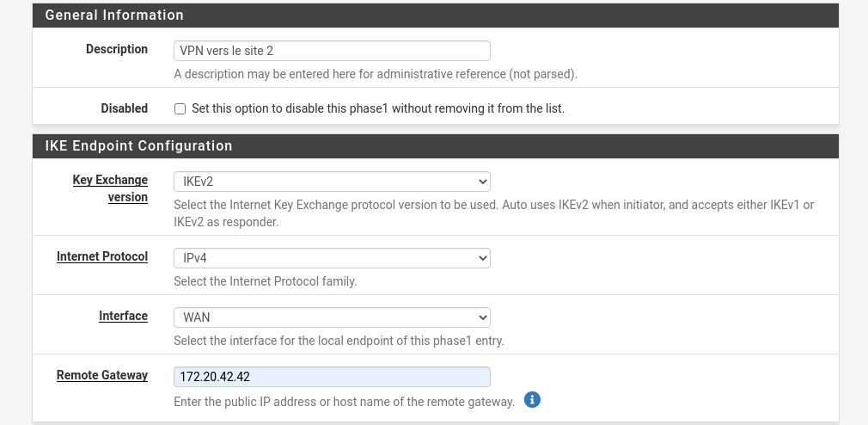Click the Remote Gateway field with 172.20.42.42
Viewport: 868px width, 425px height.
click(332, 377)
